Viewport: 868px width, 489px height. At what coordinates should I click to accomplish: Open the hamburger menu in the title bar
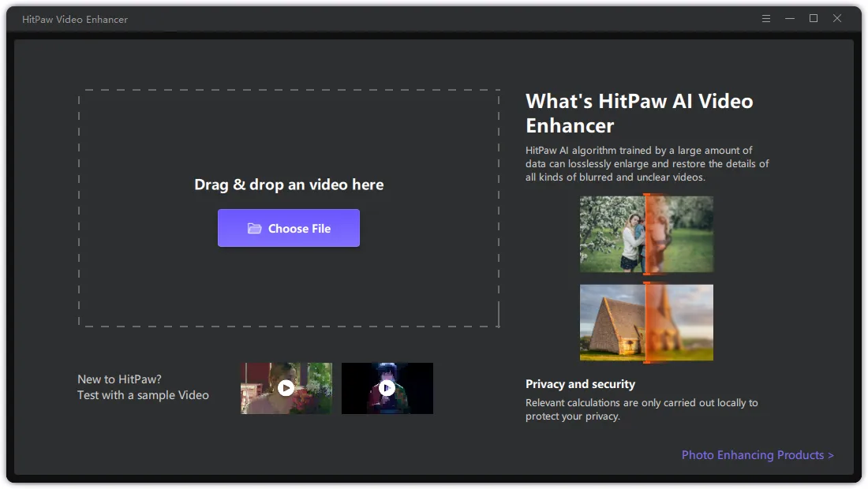(765, 18)
